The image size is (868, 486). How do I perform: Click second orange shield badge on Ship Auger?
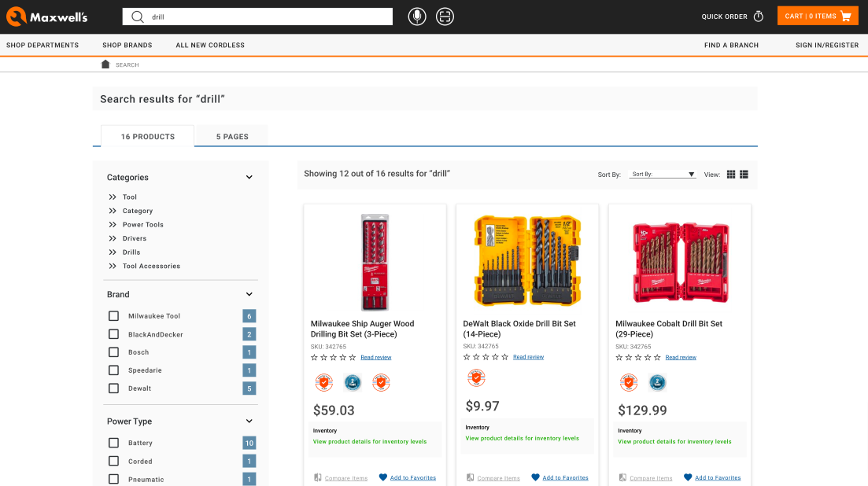pos(381,382)
